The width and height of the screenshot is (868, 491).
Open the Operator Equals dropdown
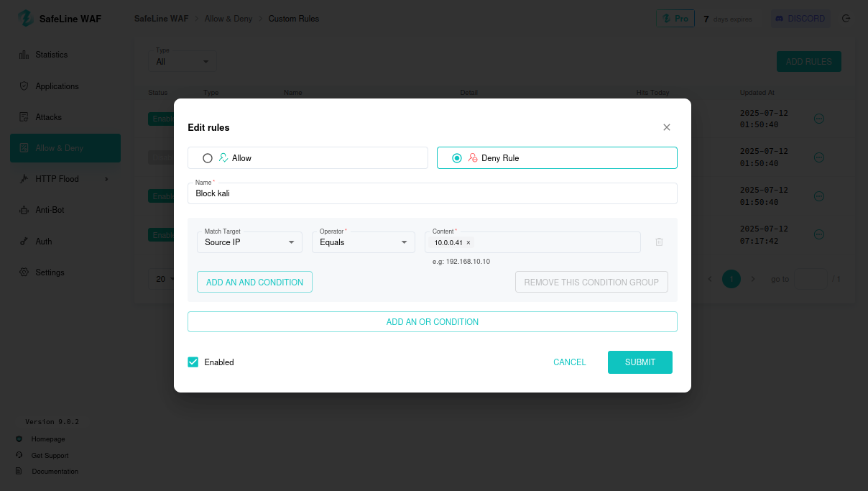coord(364,242)
